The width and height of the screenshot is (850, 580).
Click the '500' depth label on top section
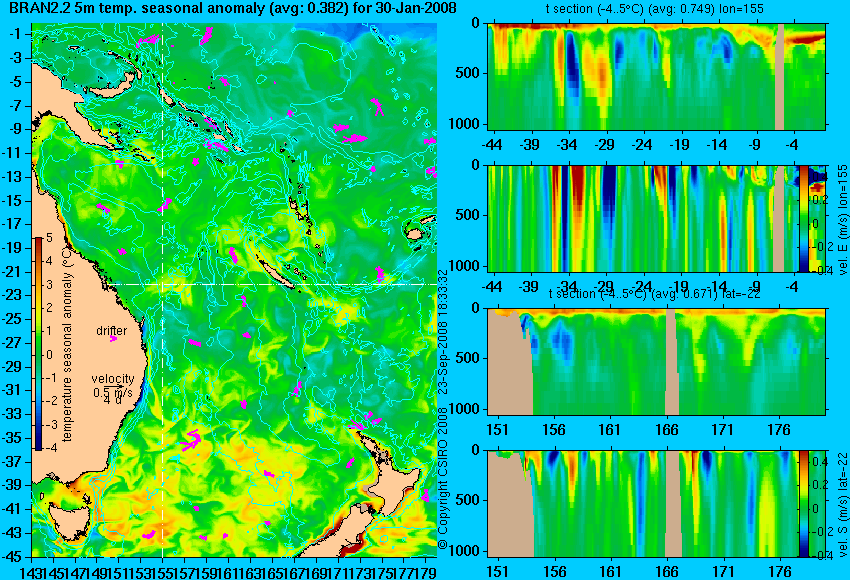pyautogui.click(x=468, y=73)
